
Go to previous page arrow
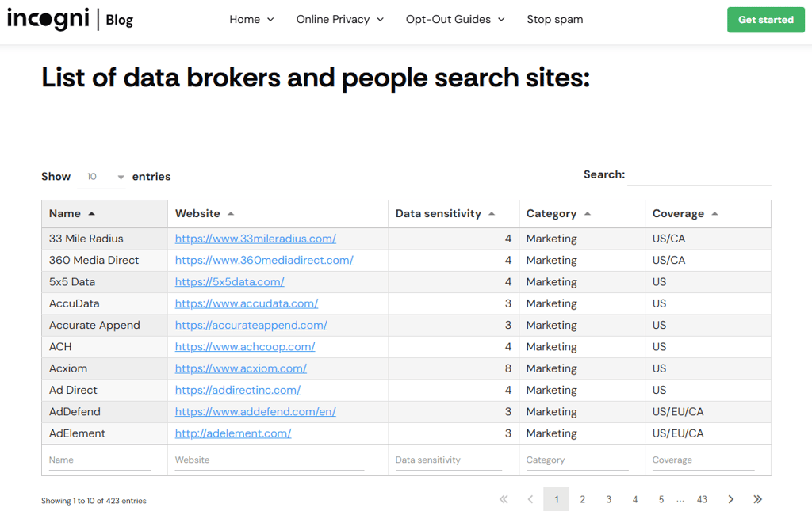[x=530, y=499]
